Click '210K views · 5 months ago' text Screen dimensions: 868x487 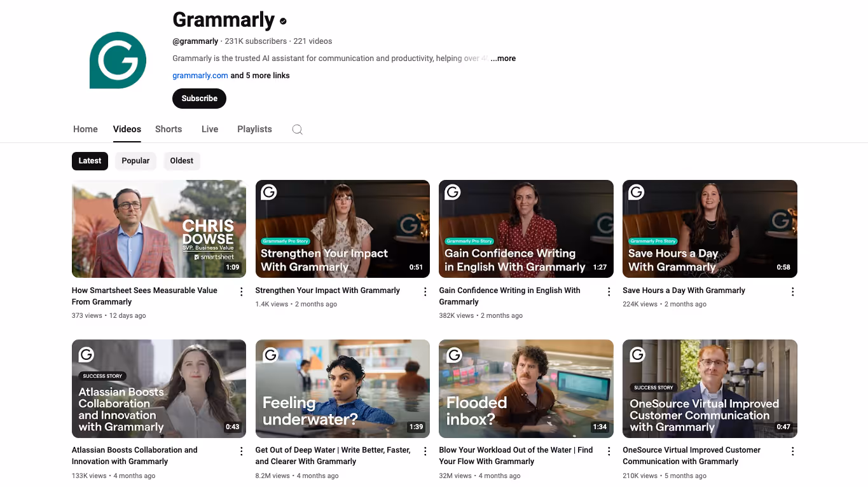pyautogui.click(x=665, y=476)
